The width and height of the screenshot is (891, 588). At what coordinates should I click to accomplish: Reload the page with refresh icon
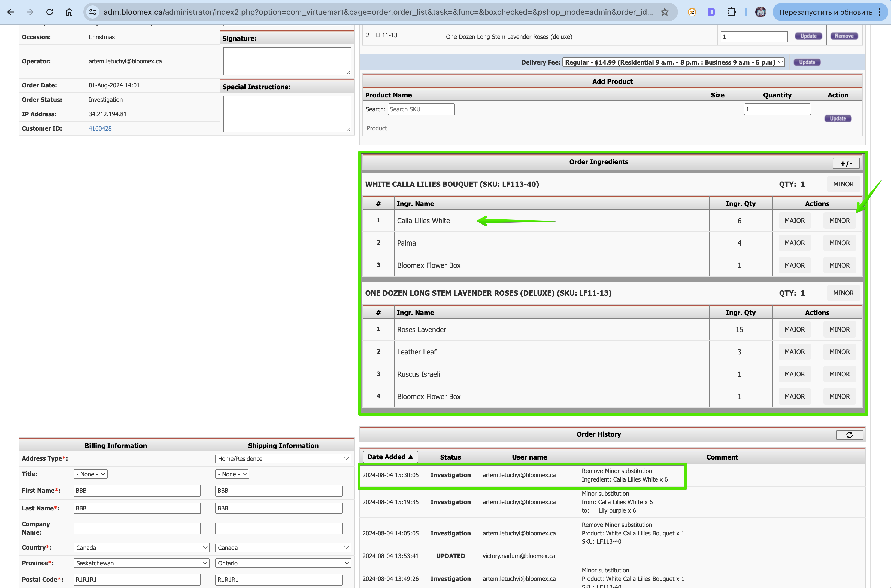click(50, 12)
